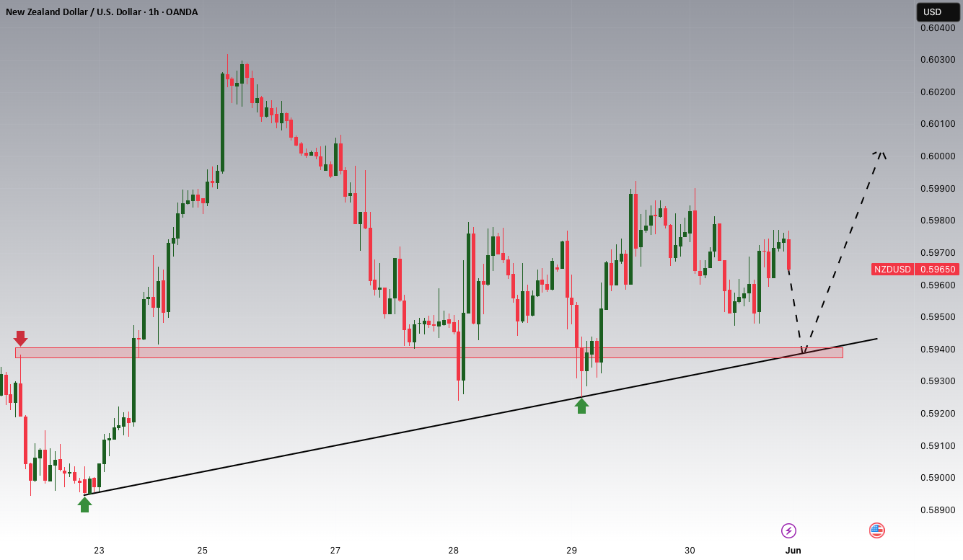The height and width of the screenshot is (560, 963).
Task: Click the 0.58900 price axis label
Action: [x=938, y=510]
